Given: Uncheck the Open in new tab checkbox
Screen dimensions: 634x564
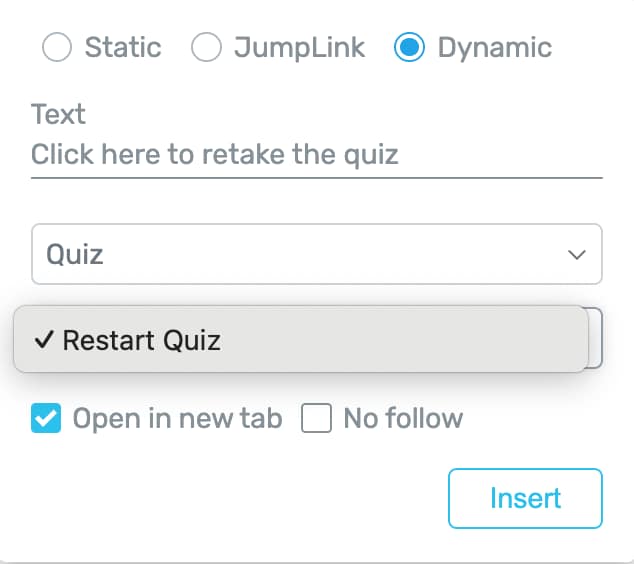Looking at the screenshot, I should [46, 418].
